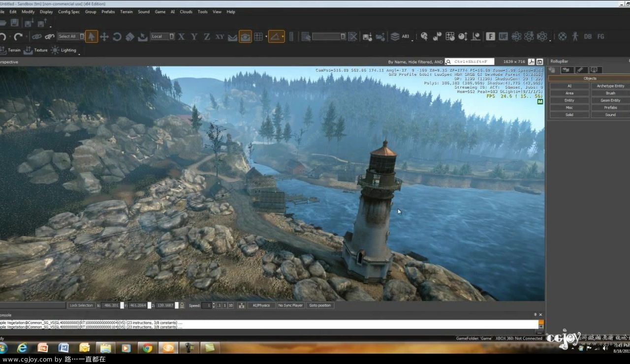The height and width of the screenshot is (364, 630).
Task: Click the DB Database View button
Action: pyautogui.click(x=588, y=36)
